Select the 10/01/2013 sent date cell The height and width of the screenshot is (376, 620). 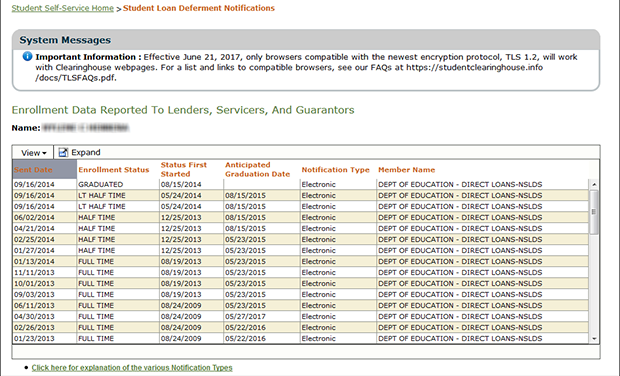pyautogui.click(x=45, y=283)
